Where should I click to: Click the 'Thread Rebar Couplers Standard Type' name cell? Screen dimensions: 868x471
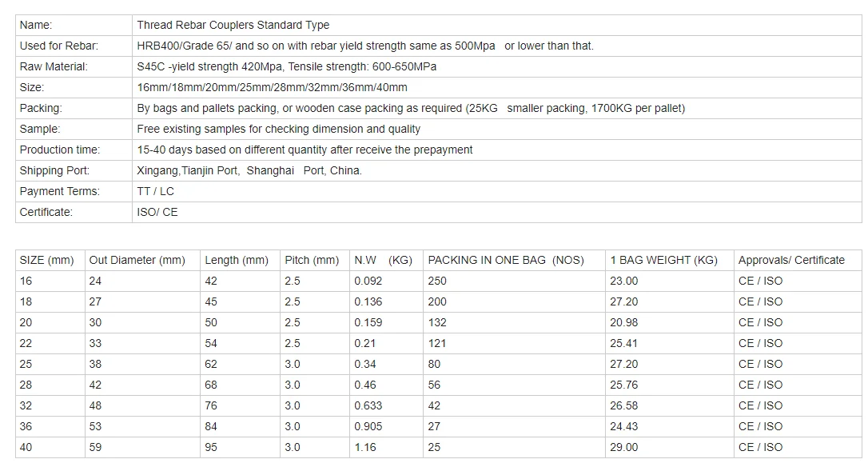point(496,25)
